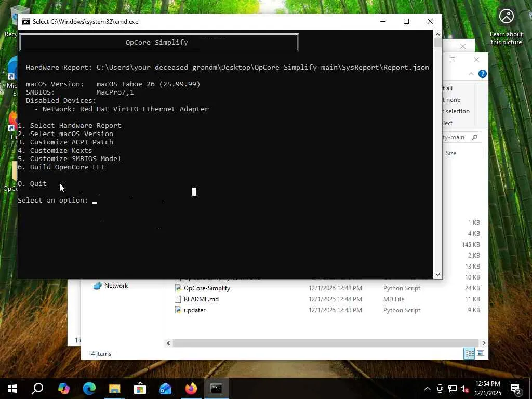Click '1. Select Hardware Report' line
The image size is (532, 399).
pyautogui.click(x=70, y=126)
